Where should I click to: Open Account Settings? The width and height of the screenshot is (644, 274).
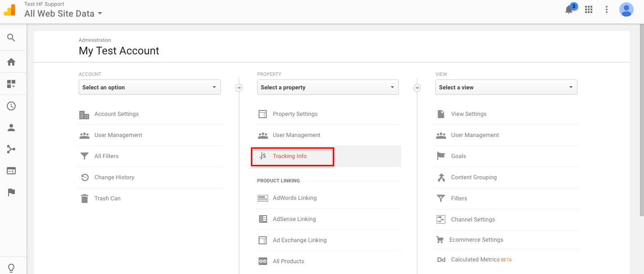pos(116,114)
